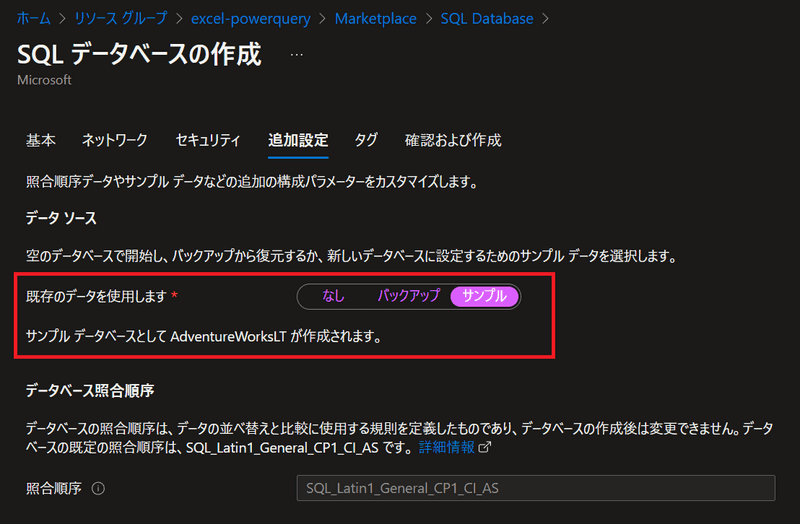The width and height of the screenshot is (800, 524).
Task: Open the ネットワーク tab
Action: 114,140
